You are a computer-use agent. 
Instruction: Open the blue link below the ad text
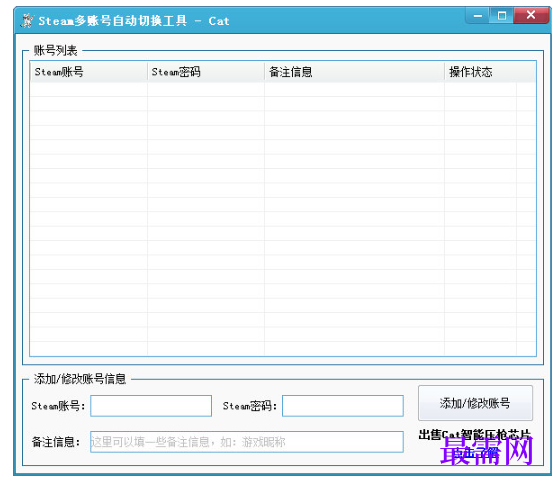[x=475, y=452]
